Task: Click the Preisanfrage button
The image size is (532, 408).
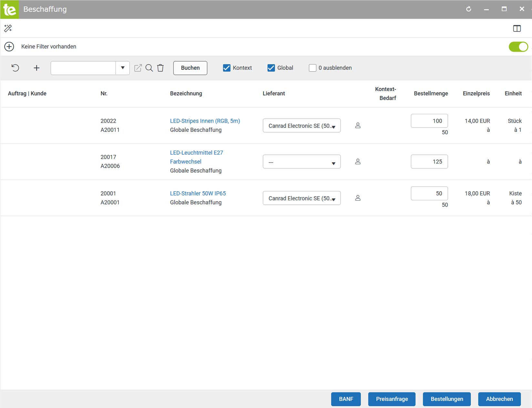Action: [392, 399]
